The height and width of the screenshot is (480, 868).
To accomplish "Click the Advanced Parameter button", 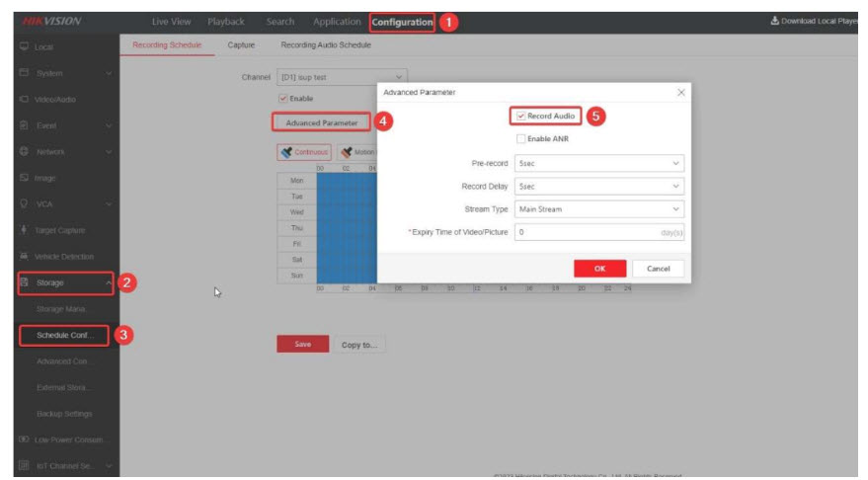I will 322,122.
